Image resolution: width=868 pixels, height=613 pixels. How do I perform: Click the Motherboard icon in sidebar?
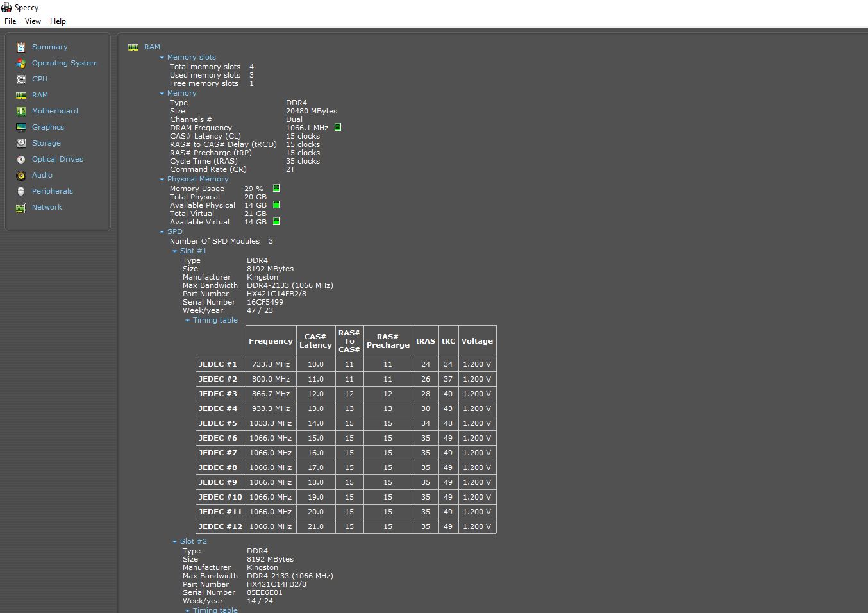click(21, 111)
